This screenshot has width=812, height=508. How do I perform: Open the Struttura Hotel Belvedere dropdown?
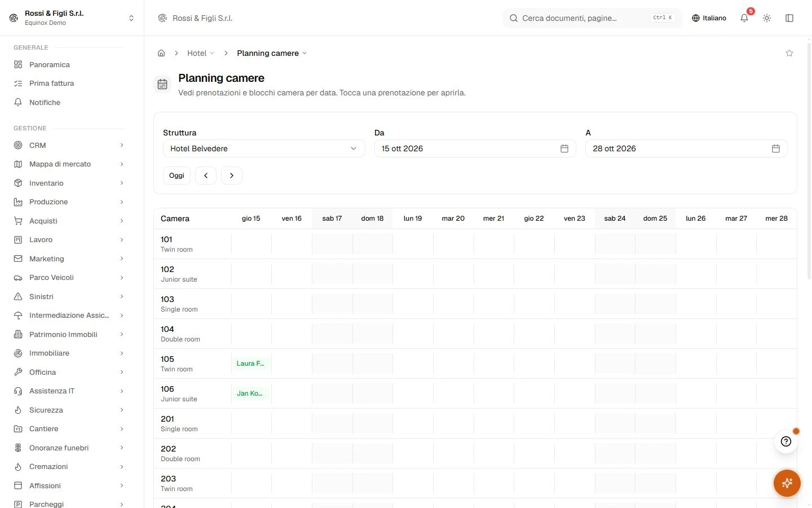point(264,148)
